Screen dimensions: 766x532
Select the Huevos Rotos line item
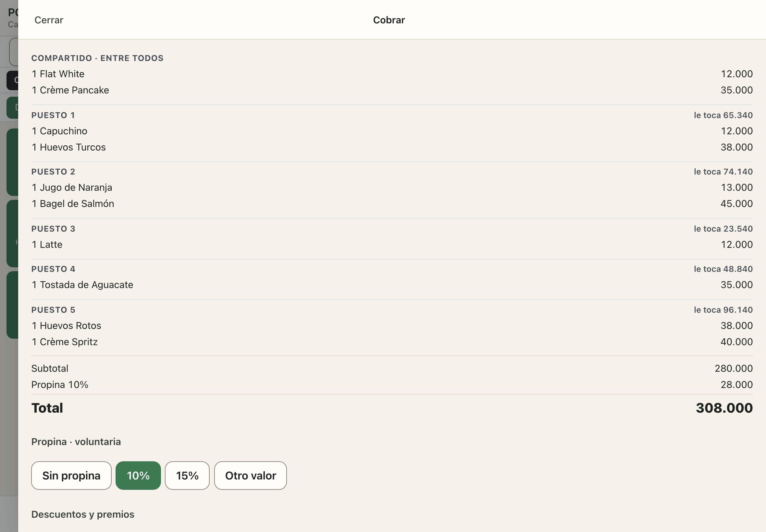392,326
